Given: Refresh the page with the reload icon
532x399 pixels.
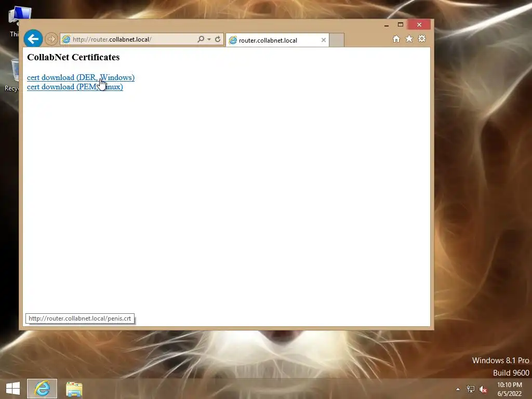Looking at the screenshot, I should click(218, 39).
